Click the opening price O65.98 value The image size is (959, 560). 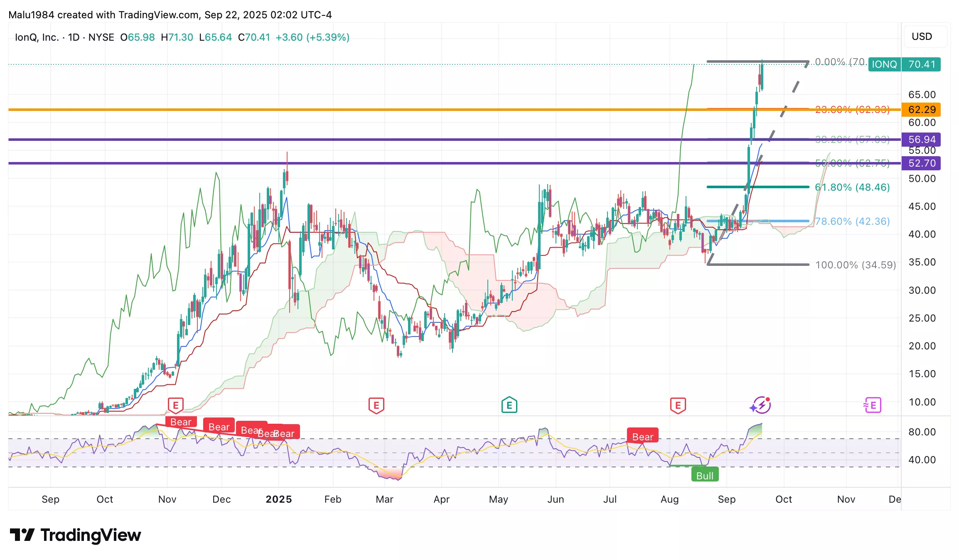pyautogui.click(x=138, y=37)
